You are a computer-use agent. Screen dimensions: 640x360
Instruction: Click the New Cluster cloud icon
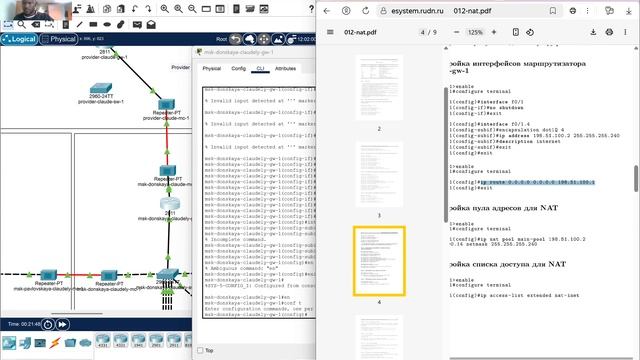tap(249, 39)
